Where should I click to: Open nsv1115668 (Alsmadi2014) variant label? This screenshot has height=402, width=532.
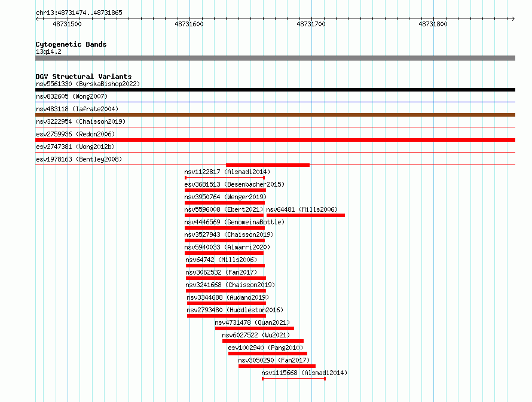tap(304, 373)
